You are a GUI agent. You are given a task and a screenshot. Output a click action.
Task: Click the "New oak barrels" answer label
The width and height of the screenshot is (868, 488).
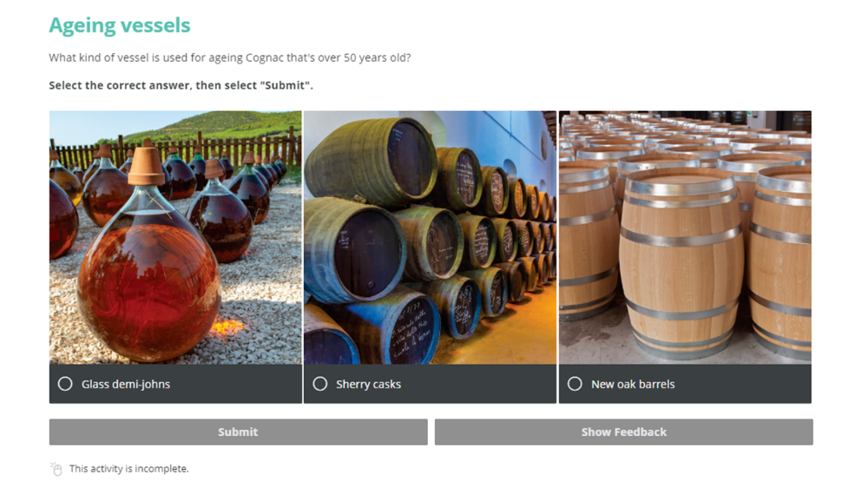(633, 384)
